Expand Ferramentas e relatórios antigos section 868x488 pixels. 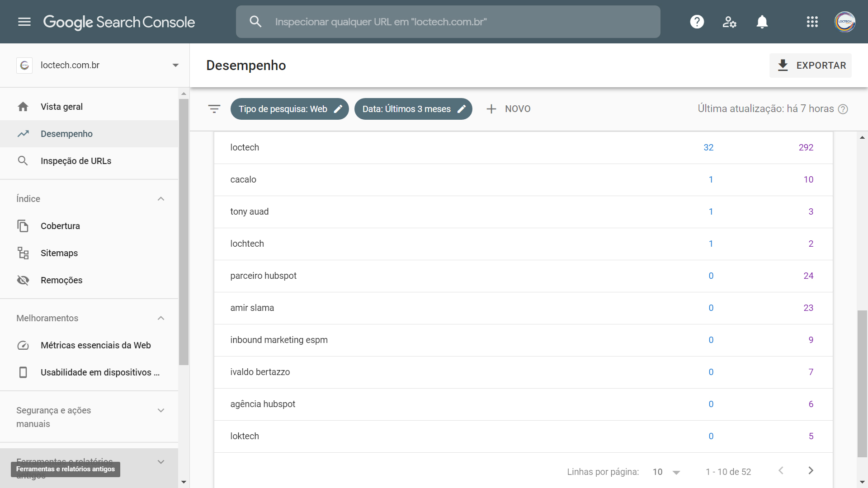click(x=161, y=462)
